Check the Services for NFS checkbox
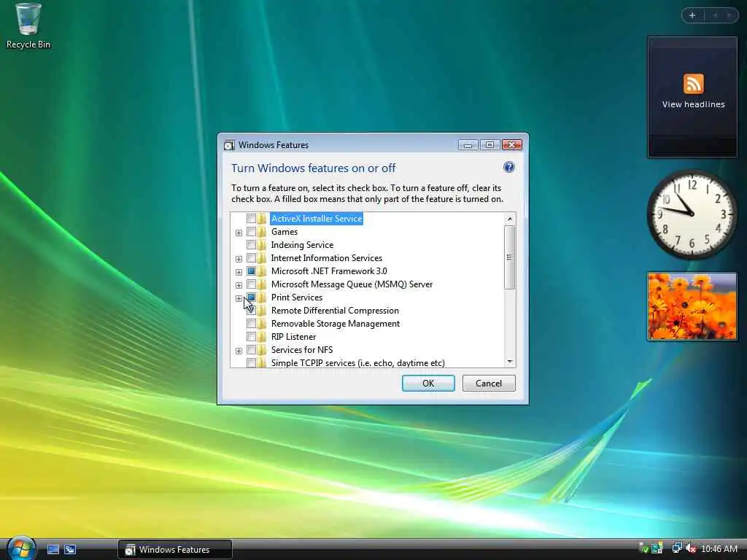Image resolution: width=747 pixels, height=560 pixels. click(251, 350)
